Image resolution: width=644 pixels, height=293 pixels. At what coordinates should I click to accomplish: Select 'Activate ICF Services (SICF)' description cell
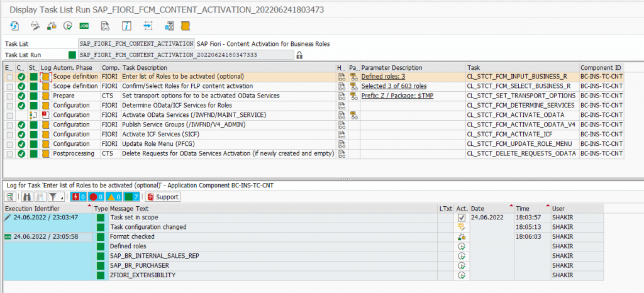point(228,134)
